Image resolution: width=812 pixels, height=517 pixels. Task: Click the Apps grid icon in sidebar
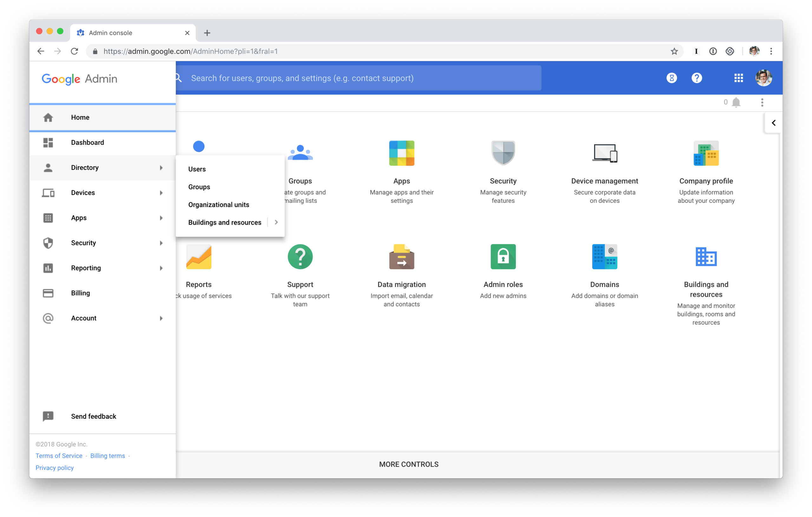pyautogui.click(x=48, y=218)
